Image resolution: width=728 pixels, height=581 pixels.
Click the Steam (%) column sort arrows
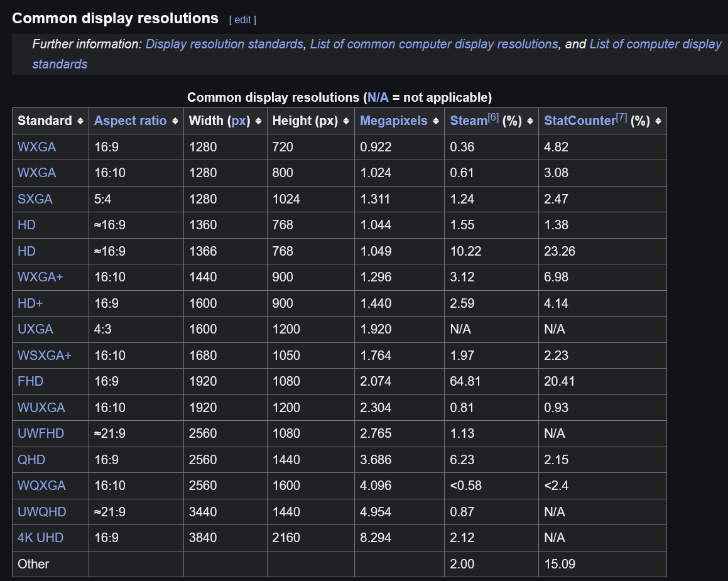pos(530,121)
